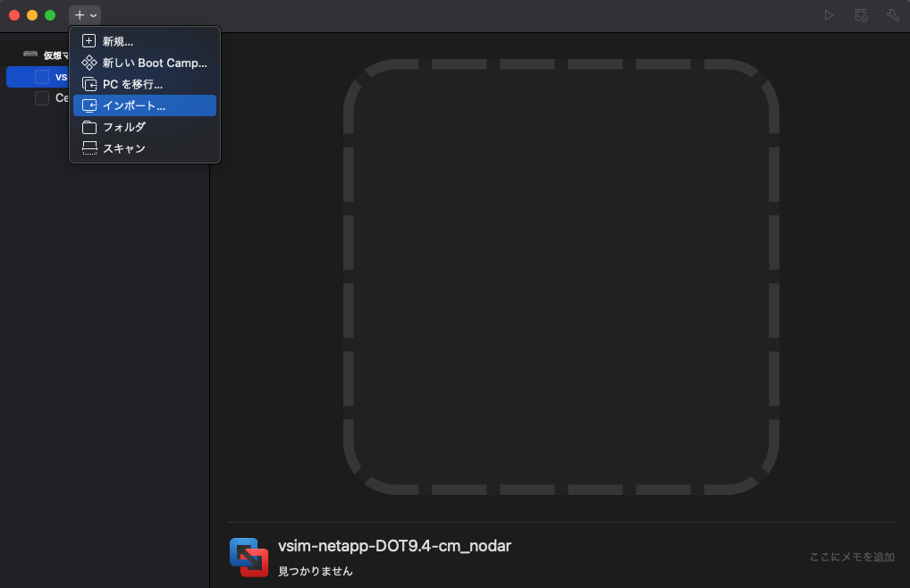Click the scan icon in menu
Image resolution: width=910 pixels, height=588 pixels.
(x=89, y=148)
